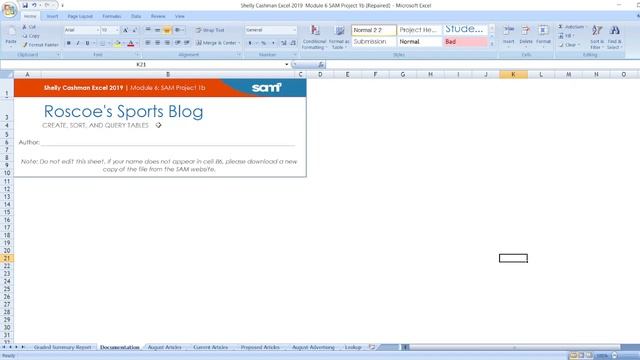Image resolution: width=640 pixels, height=360 pixels.
Task: Switch to the Formulas ribbon tab
Action: click(112, 16)
